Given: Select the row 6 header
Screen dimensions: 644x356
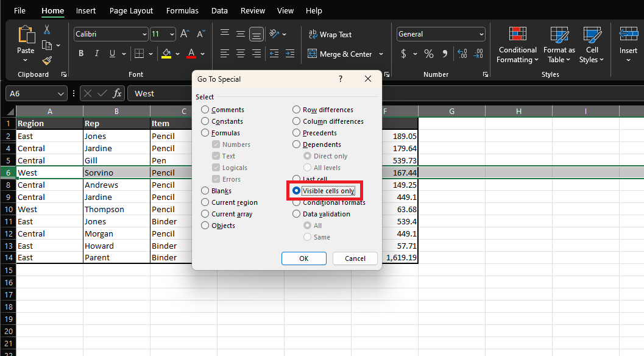Looking at the screenshot, I should [8, 173].
